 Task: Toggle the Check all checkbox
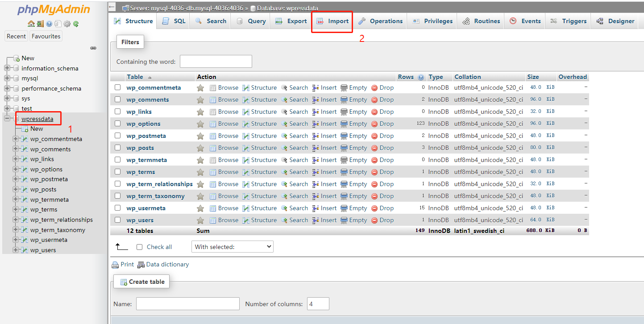139,246
